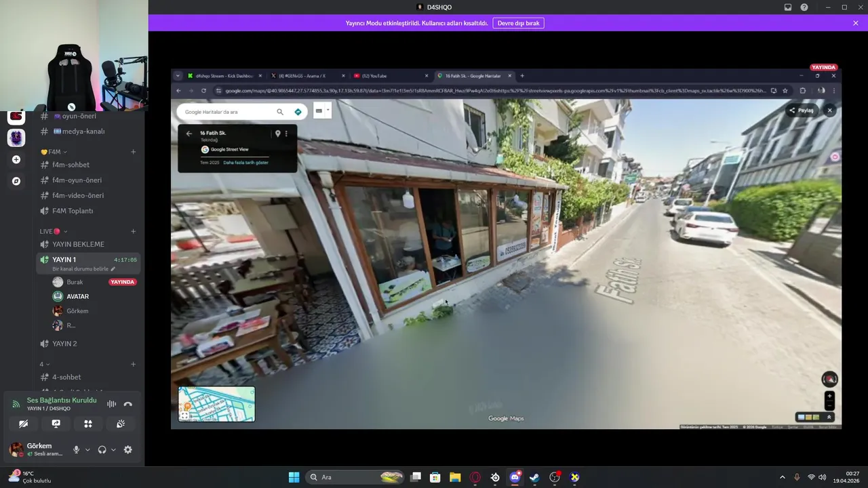Reload the page in streamed browser
The height and width of the screenshot is (488, 868).
[203, 91]
